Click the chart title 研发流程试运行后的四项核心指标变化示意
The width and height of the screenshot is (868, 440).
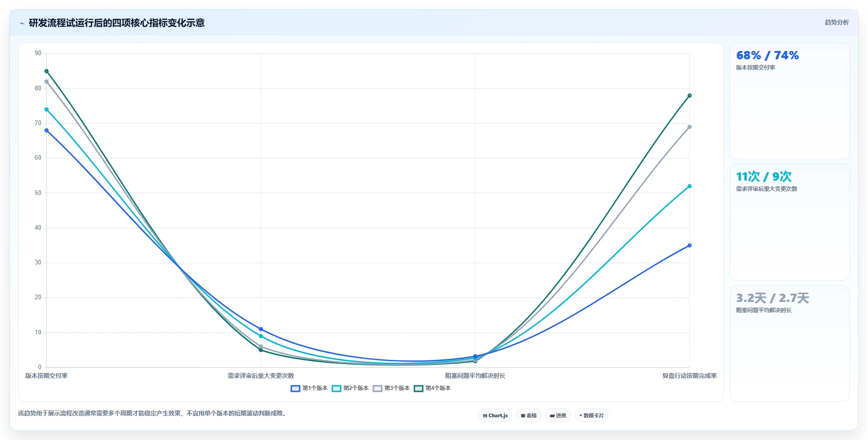click(117, 23)
